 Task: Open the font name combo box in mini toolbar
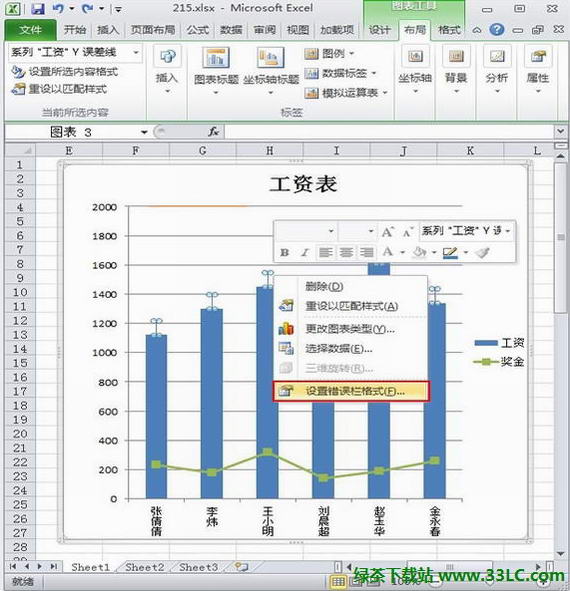click(x=306, y=231)
